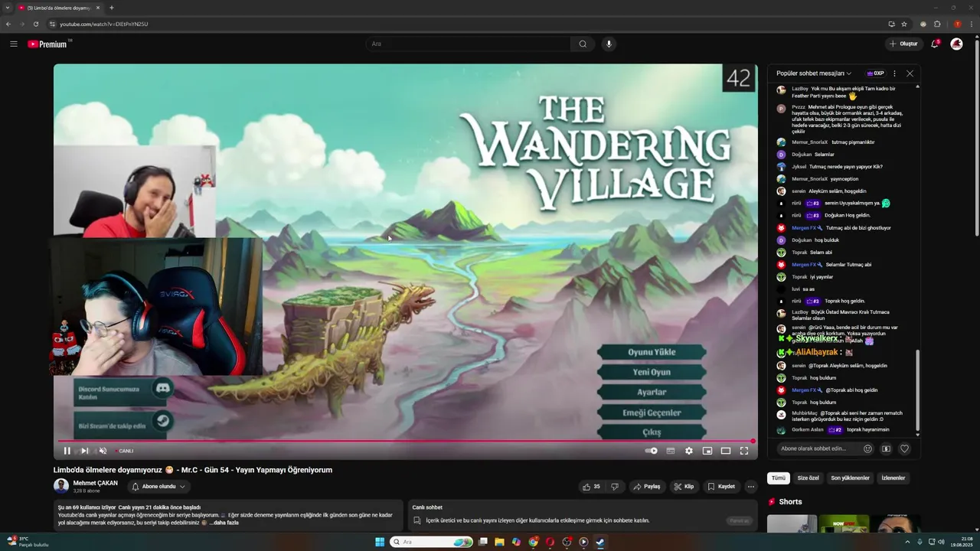Enter fullscreen mode
The image size is (980, 551).
(x=743, y=451)
